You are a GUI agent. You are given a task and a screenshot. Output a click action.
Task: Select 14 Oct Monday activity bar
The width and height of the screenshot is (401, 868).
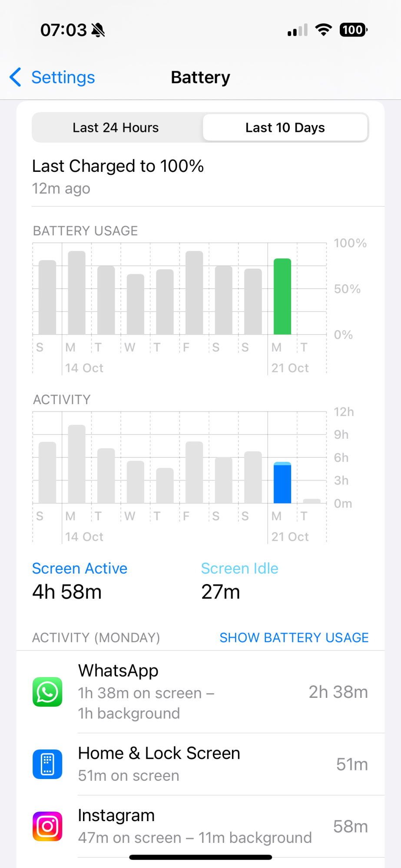pyautogui.click(x=77, y=464)
